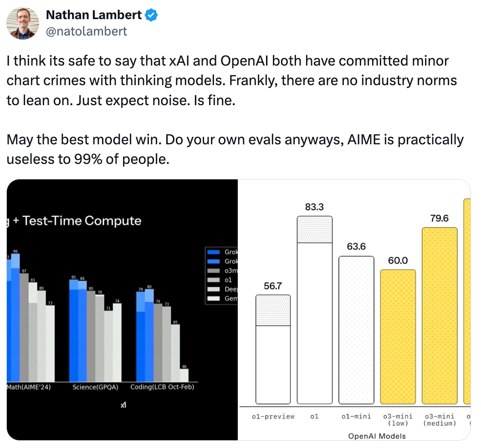The width and height of the screenshot is (481, 448).
Task: Click the Science(GPQA) axis label
Action: [x=95, y=387]
